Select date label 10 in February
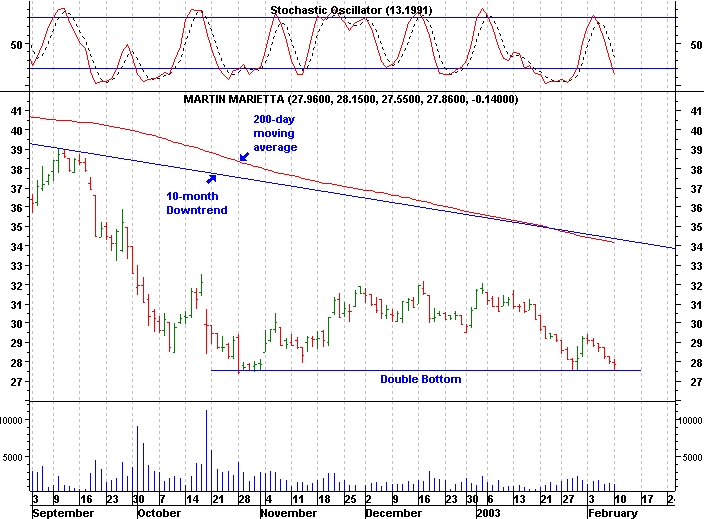The image size is (705, 519). click(620, 499)
